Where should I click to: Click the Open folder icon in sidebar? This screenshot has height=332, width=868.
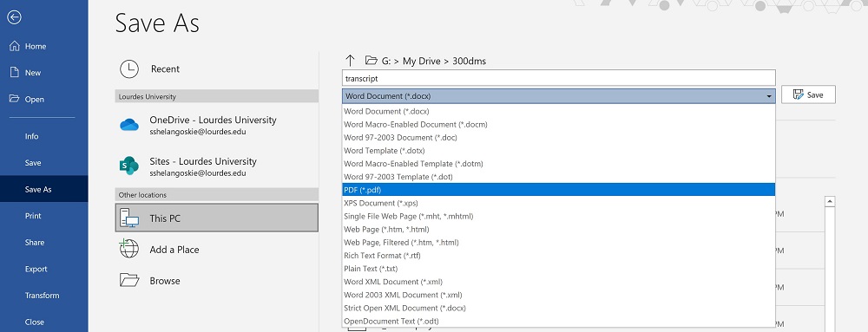click(x=15, y=99)
